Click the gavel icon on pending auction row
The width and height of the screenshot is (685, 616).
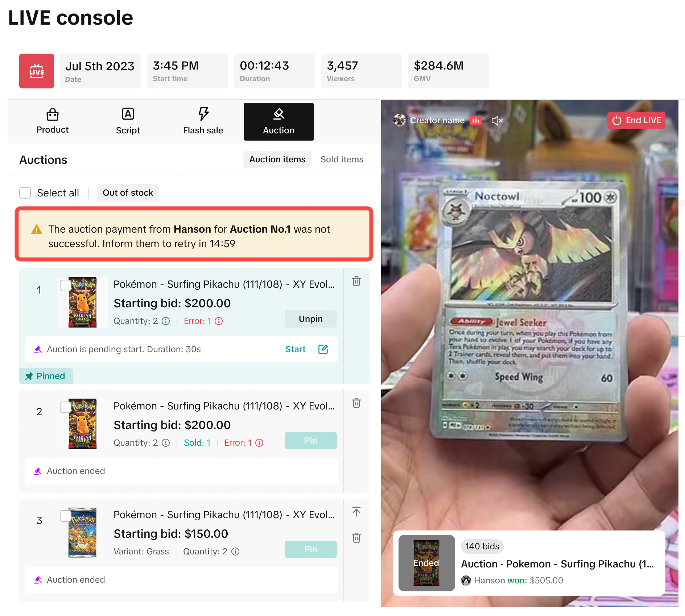(38, 349)
